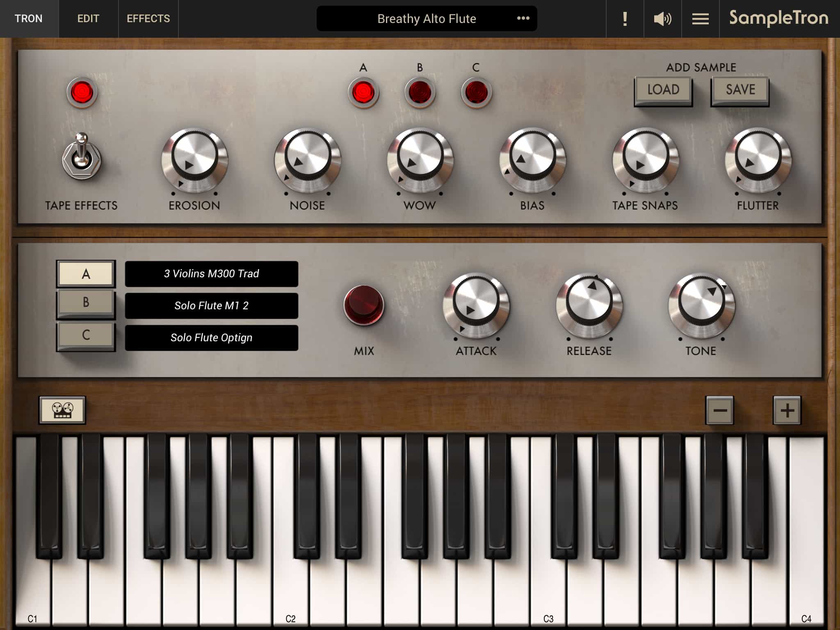
Task: Click the WOW knob
Action: (x=420, y=160)
